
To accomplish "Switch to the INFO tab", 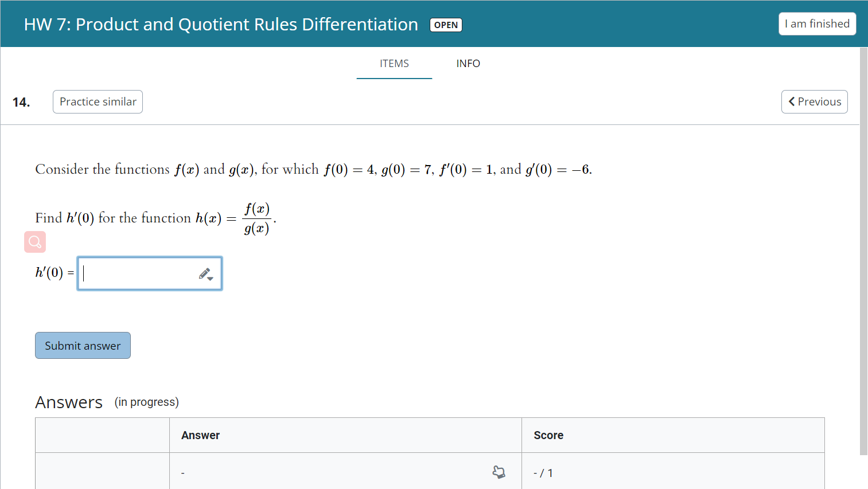I will [468, 64].
